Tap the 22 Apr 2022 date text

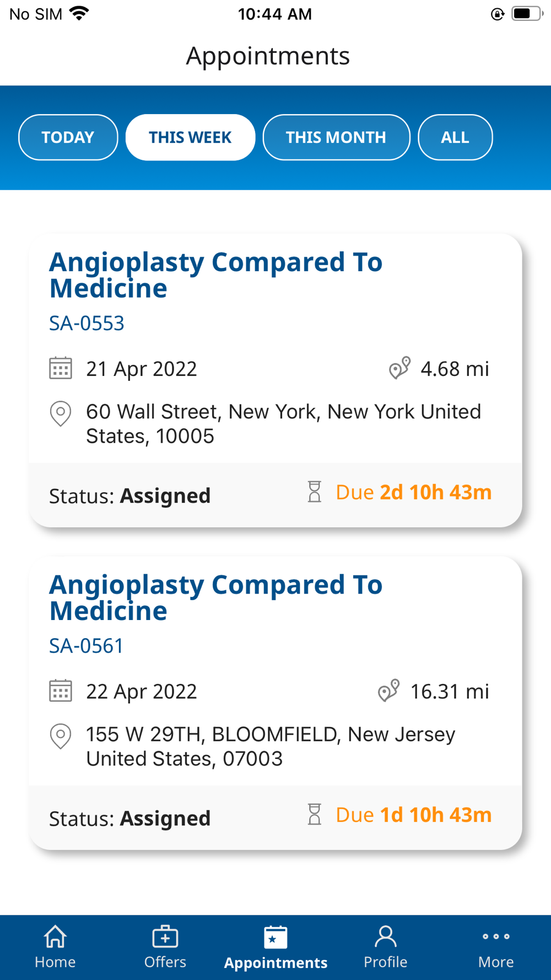(142, 691)
